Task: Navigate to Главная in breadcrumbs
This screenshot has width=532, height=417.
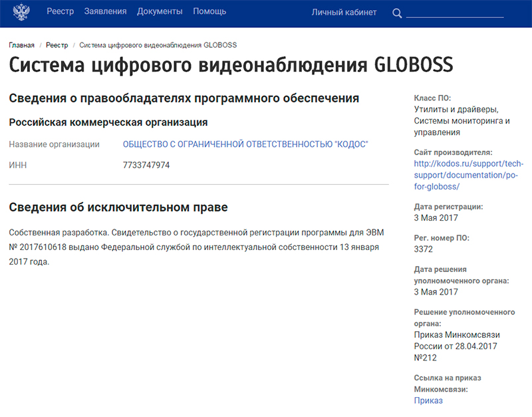Action: [x=21, y=45]
